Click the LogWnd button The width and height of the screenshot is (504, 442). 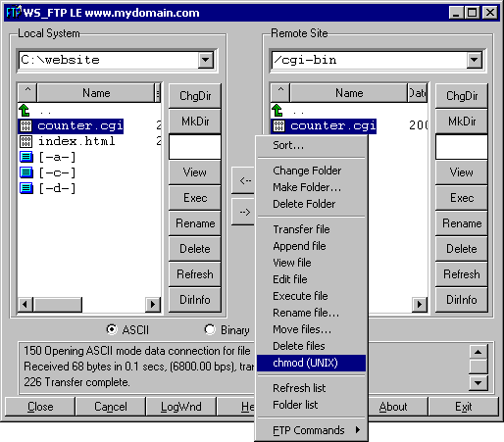(x=181, y=407)
